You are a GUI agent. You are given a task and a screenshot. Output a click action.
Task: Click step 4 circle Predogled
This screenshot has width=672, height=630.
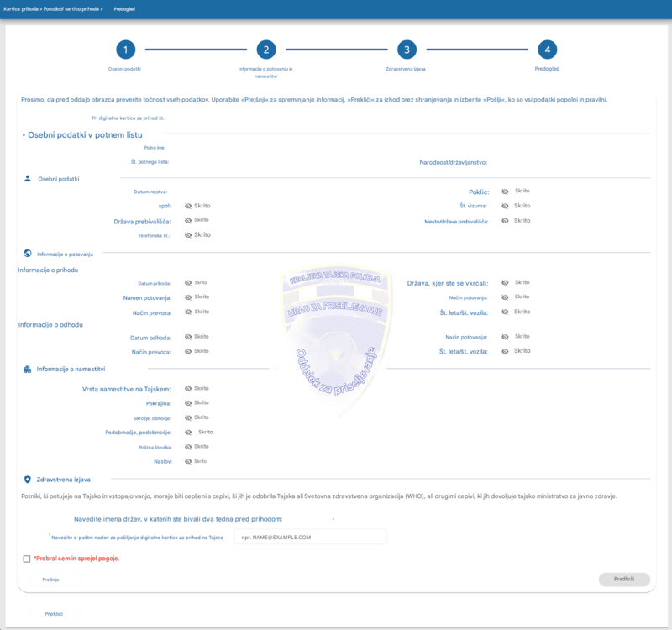[548, 50]
